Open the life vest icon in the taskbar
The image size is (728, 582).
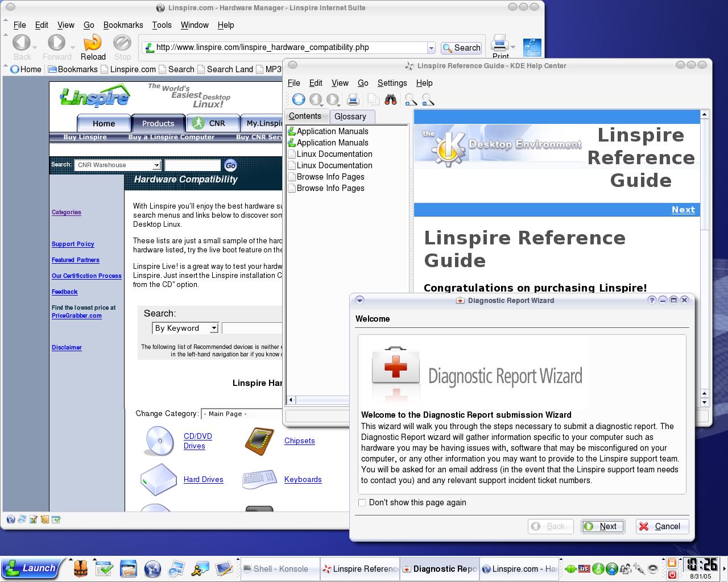pyautogui.click(x=81, y=568)
